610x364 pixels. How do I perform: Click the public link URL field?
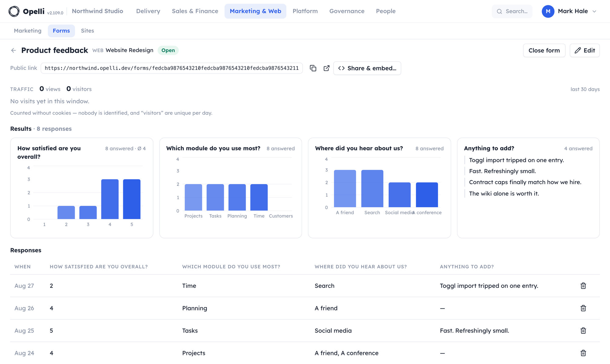[172, 68]
